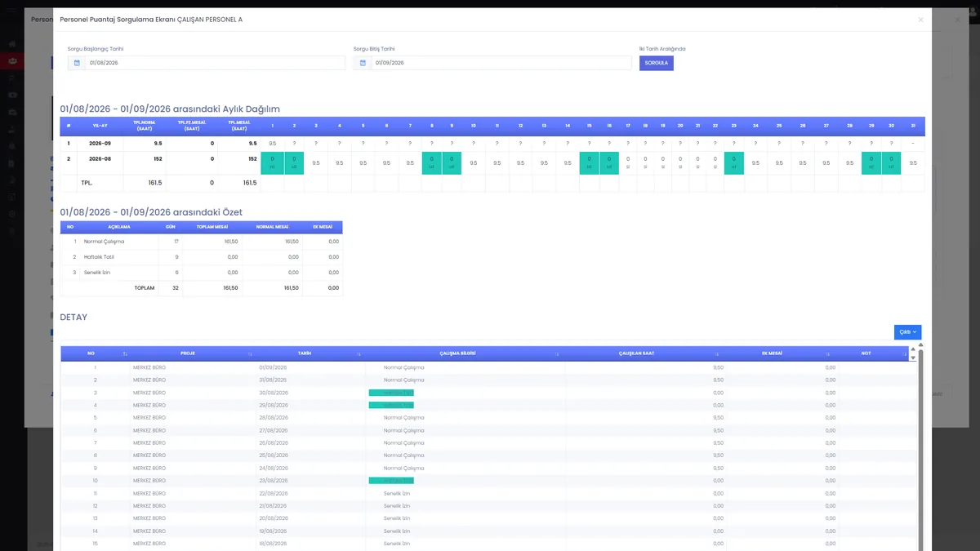
Task: Click the TOPLAM label in the Özet table
Action: tap(145, 288)
